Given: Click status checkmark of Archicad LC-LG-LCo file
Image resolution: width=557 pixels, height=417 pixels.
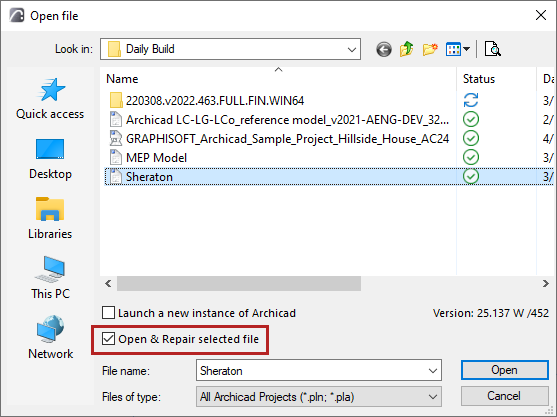Looking at the screenshot, I should pyautogui.click(x=471, y=119).
